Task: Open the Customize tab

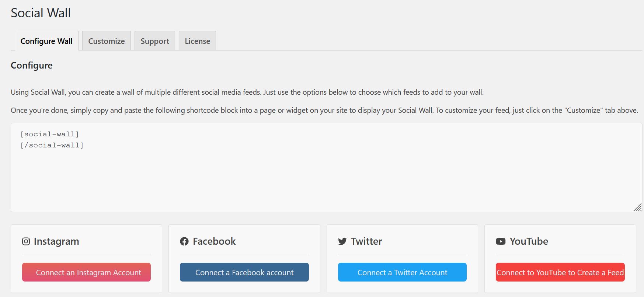Action: (107, 41)
